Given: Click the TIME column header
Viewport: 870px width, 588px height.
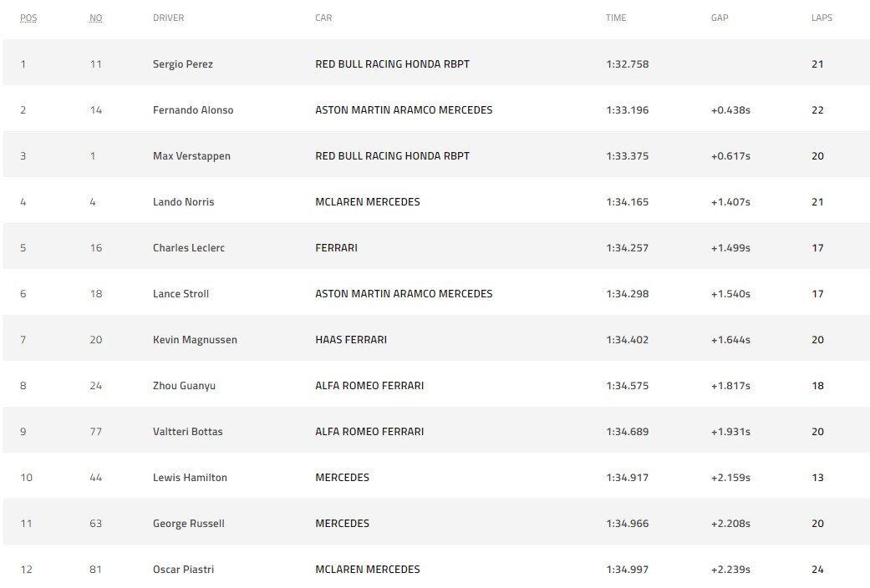Looking at the screenshot, I should coord(616,18).
